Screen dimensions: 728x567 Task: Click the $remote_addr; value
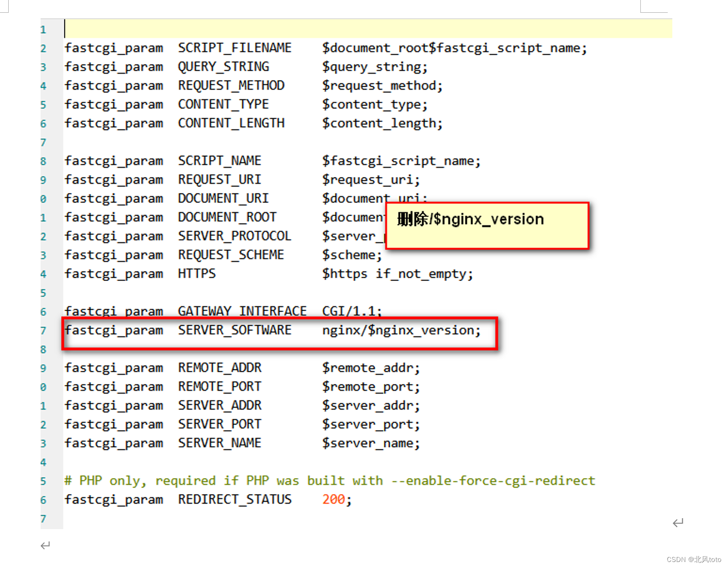coord(371,368)
